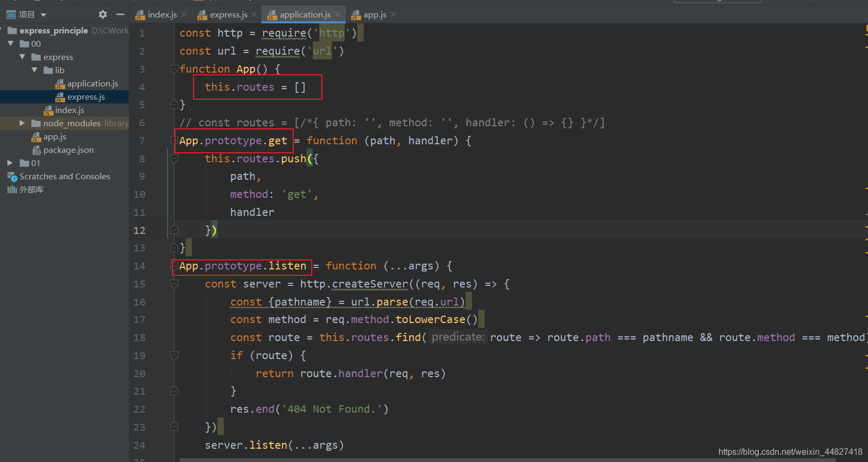
Task: Click the Scratches and Consoles icon
Action: (12, 176)
